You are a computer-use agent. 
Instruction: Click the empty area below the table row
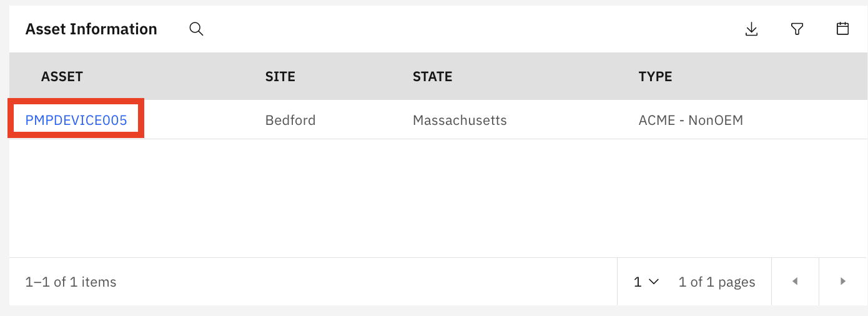coord(437,198)
